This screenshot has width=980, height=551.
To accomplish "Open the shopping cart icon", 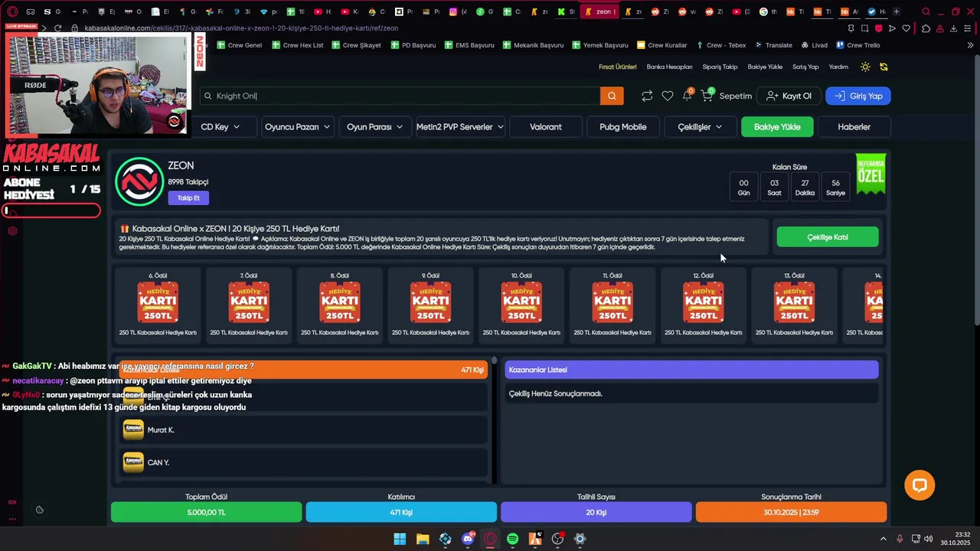I will [707, 95].
